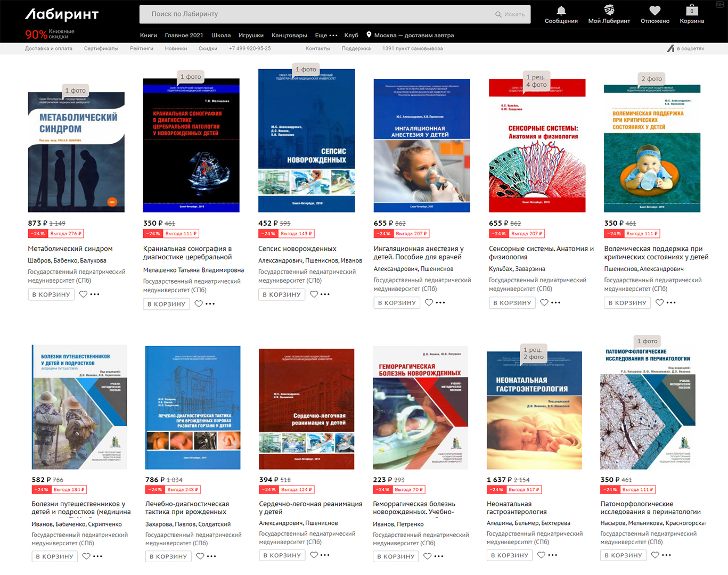Add Ингаляционная анестезия to cart
Viewport: 728px width, 575px height.
pos(396,303)
